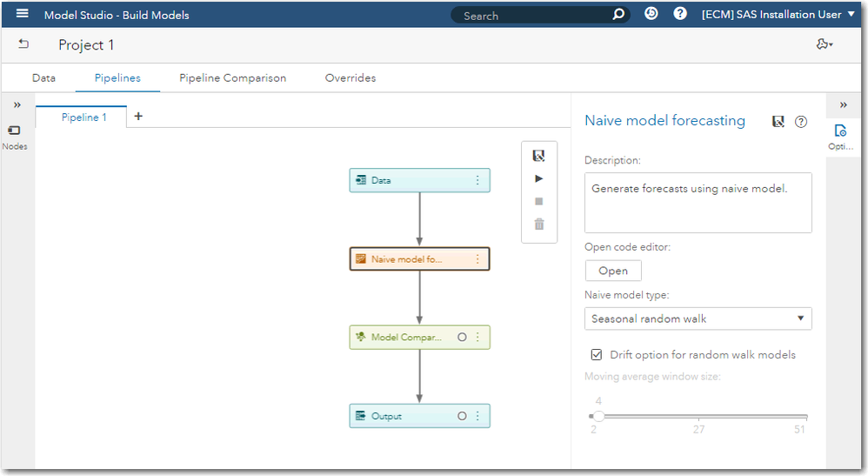Toggle Drift option for random walk models
Viewport: 868px width, 476px height.
(597, 354)
